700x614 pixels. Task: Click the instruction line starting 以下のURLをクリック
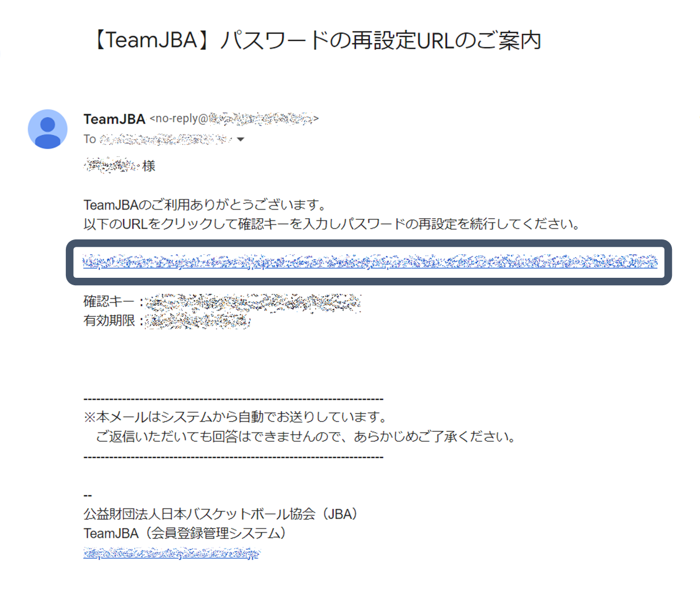click(x=332, y=224)
